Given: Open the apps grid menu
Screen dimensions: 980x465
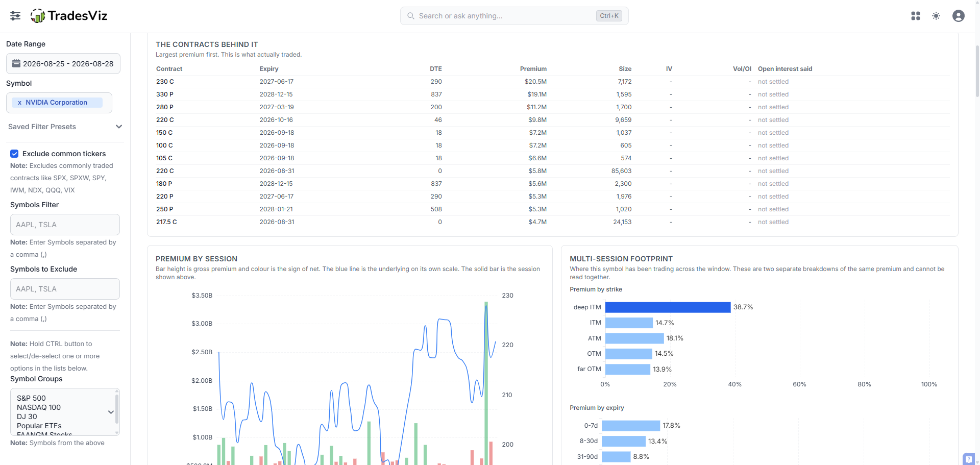Looking at the screenshot, I should tap(916, 16).
